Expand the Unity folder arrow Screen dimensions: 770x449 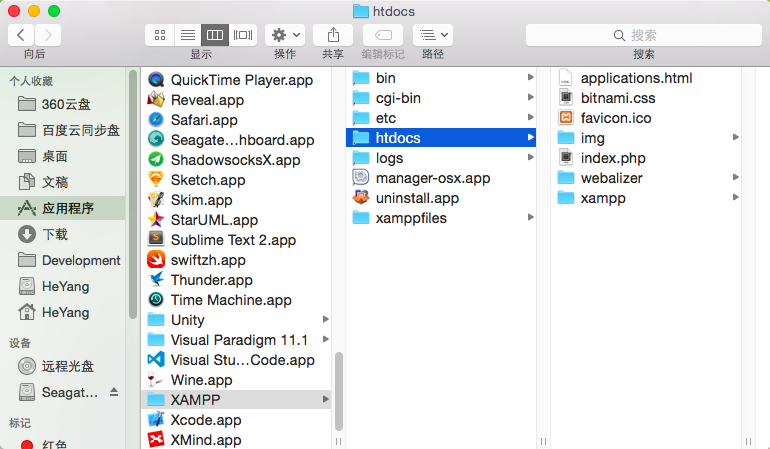[x=326, y=319]
